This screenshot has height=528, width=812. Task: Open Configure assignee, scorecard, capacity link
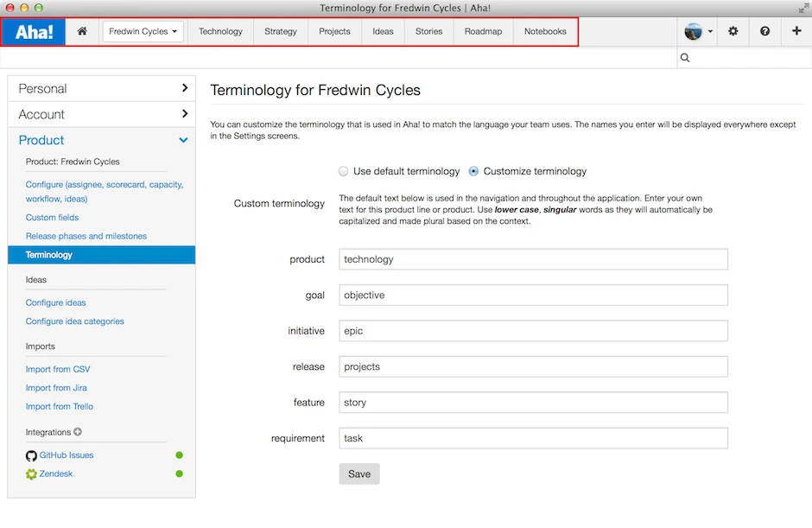click(104, 192)
